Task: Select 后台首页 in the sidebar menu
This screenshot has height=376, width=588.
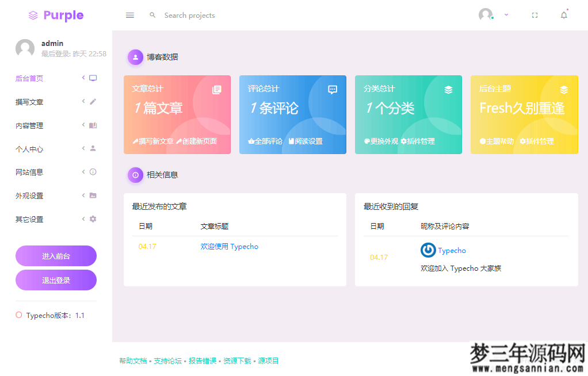Action: coord(30,78)
